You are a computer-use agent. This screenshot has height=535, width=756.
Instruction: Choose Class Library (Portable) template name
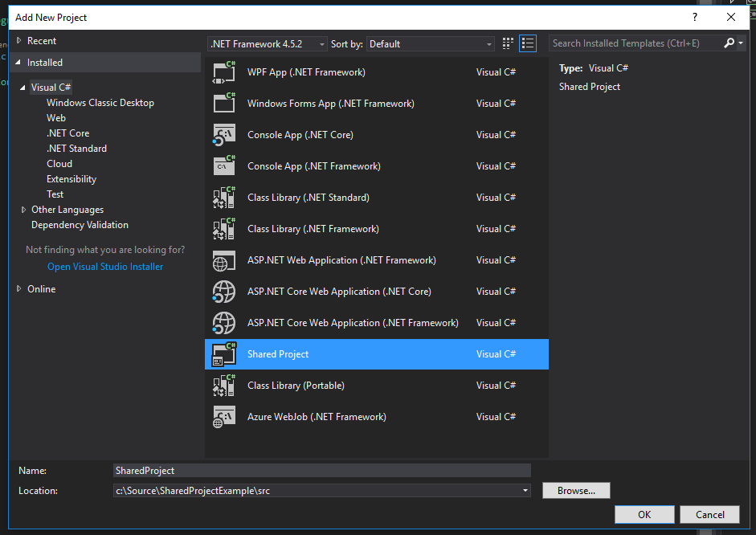click(x=296, y=386)
